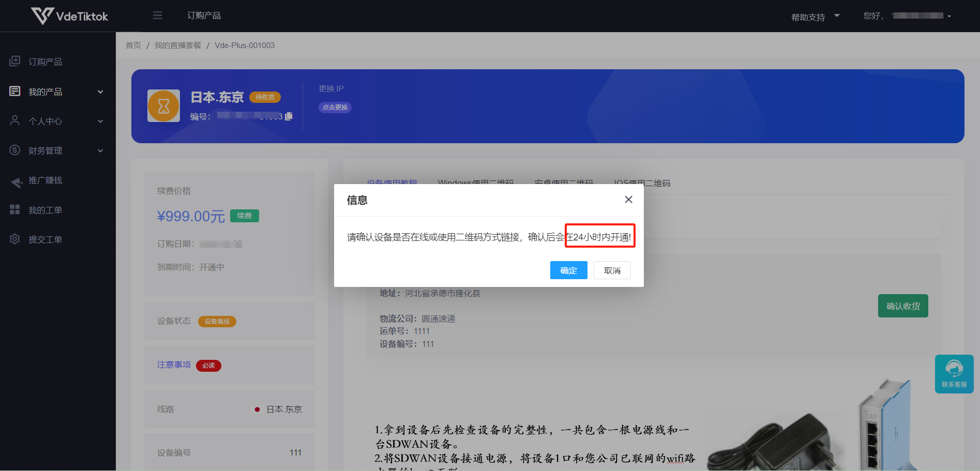The image size is (980, 471).
Task: Switch to the IOS使用二维码 tab
Action: tap(642, 183)
